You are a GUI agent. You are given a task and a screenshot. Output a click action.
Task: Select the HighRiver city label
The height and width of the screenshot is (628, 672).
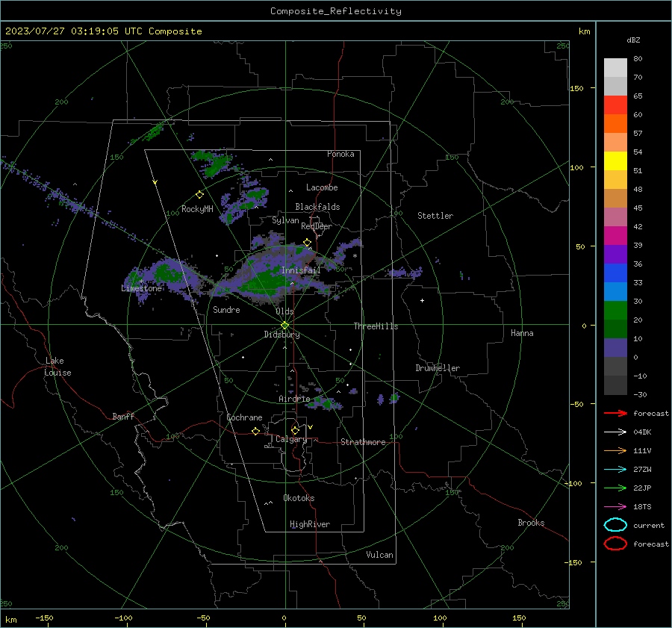pos(310,524)
